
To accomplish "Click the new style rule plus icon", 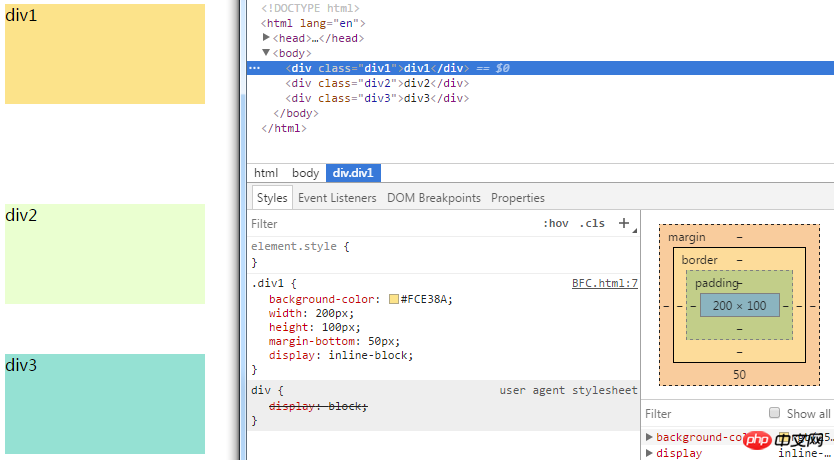I will click(x=624, y=223).
